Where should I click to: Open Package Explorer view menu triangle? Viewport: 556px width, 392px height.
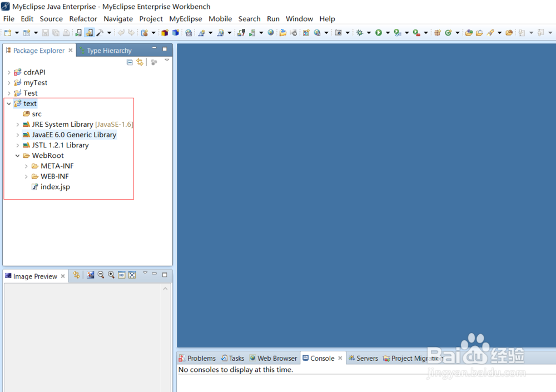point(167,60)
